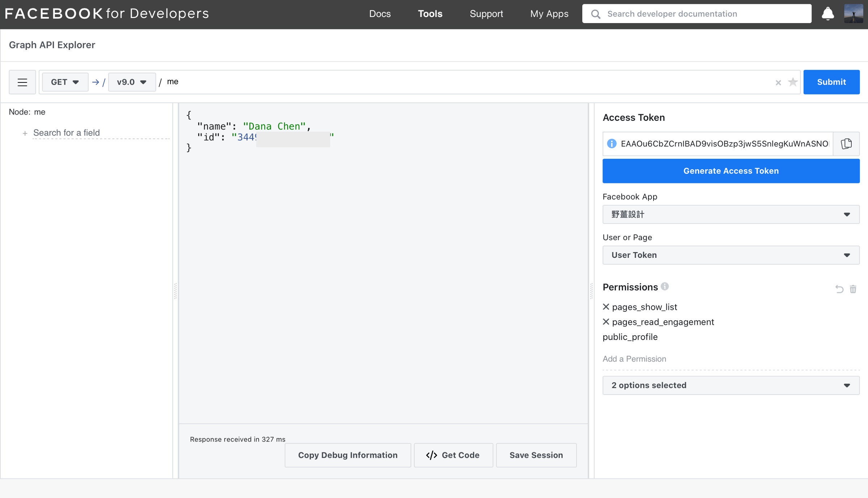
Task: Click the right panel resize handle
Action: pyautogui.click(x=591, y=291)
